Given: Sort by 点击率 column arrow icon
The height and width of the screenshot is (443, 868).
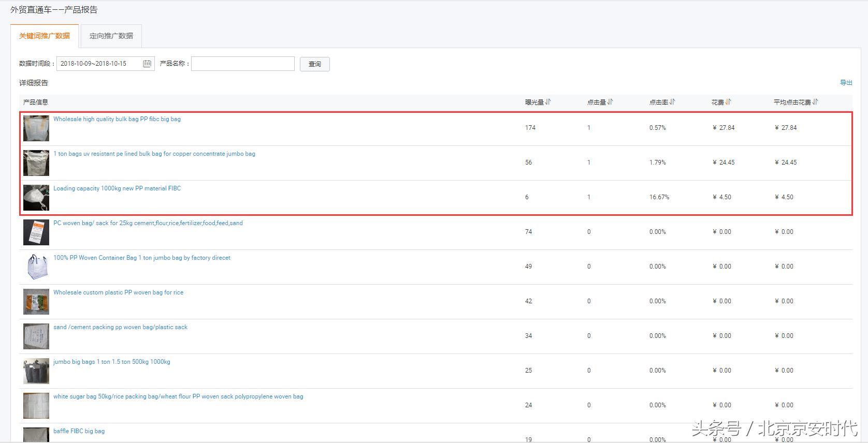Looking at the screenshot, I should (672, 102).
